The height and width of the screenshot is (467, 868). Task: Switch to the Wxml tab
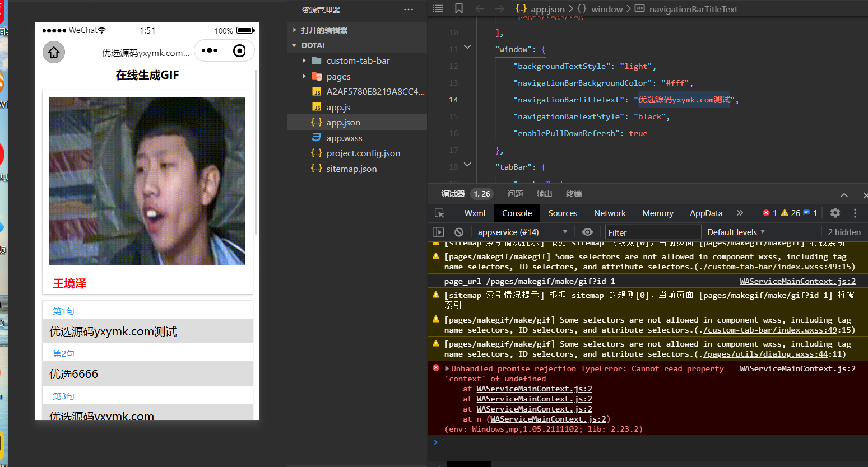tap(475, 213)
